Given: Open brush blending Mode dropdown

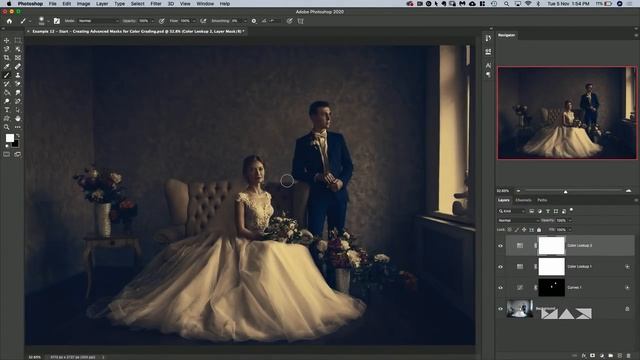Looking at the screenshot, I should tap(98, 21).
